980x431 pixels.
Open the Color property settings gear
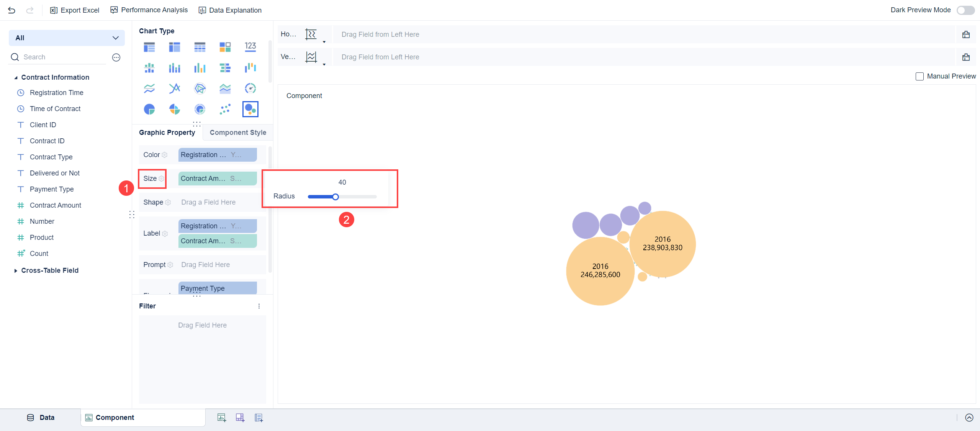pyautogui.click(x=165, y=155)
